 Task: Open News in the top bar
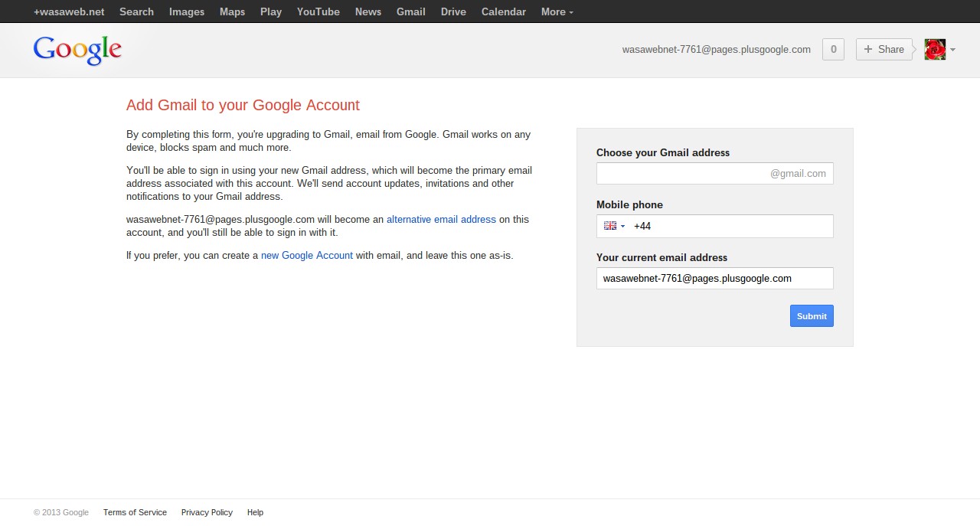(368, 11)
